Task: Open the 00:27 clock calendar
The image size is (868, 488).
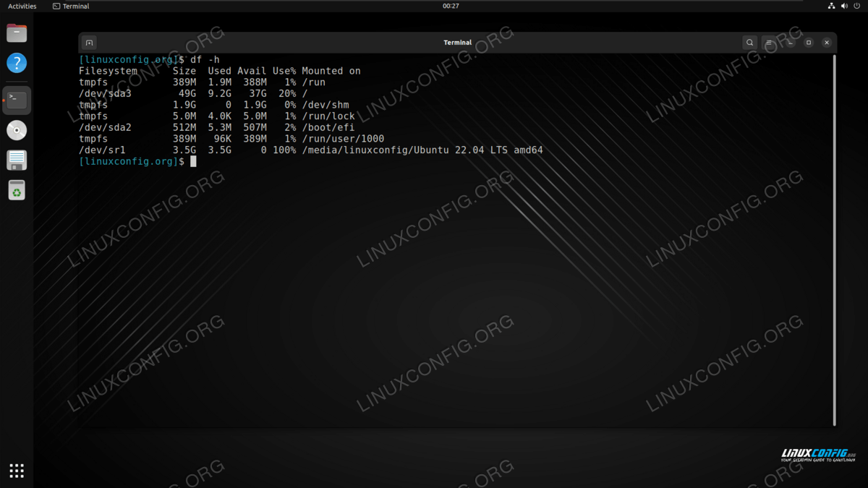Action: [451, 6]
